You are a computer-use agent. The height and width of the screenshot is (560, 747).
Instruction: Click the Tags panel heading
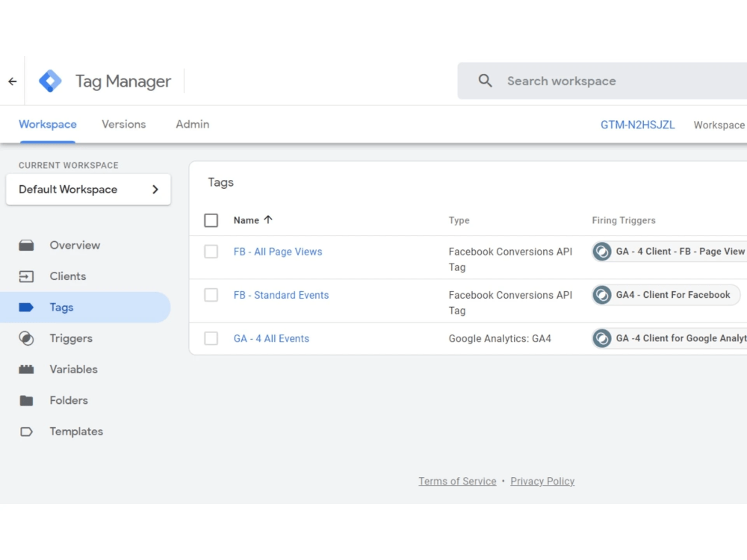[220, 182]
